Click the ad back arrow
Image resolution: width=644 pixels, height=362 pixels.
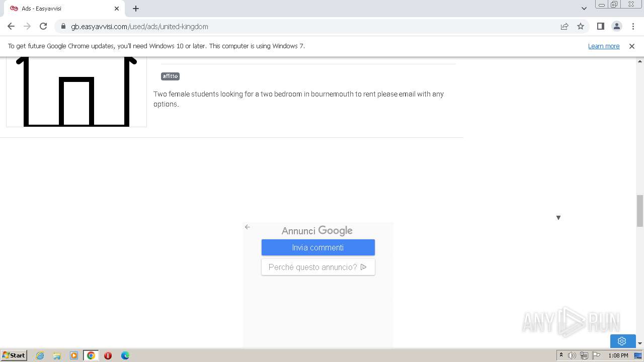[x=247, y=227]
